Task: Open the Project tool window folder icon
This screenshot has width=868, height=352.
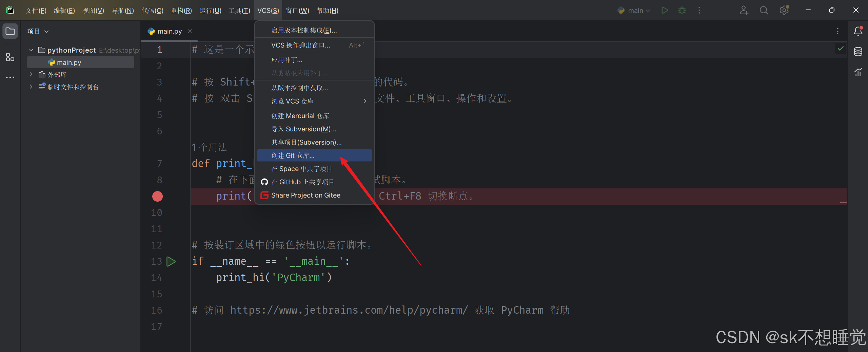Action: click(x=10, y=31)
